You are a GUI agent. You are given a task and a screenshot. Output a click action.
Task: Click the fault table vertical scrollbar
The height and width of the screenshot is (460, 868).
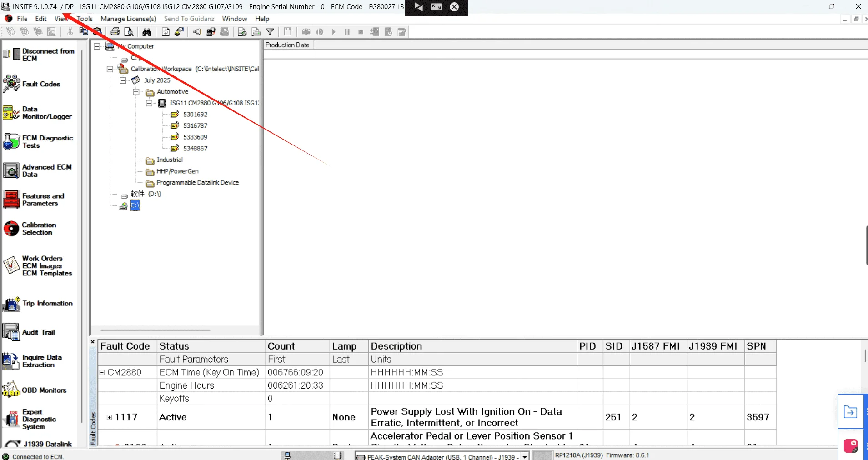coord(865,355)
